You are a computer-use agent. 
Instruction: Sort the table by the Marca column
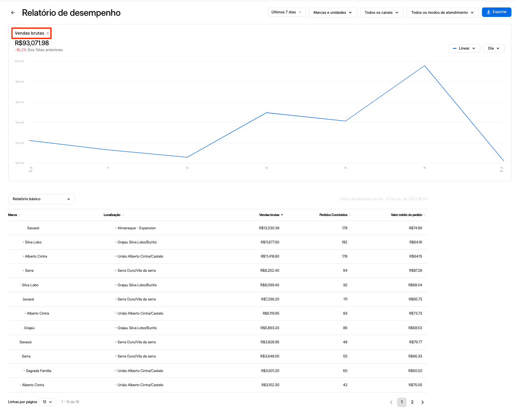14,215
